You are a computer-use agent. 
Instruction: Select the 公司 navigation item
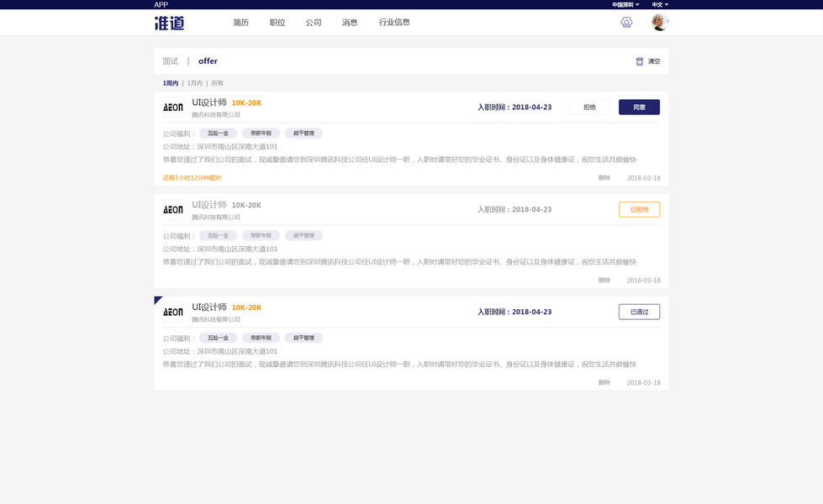click(x=314, y=23)
